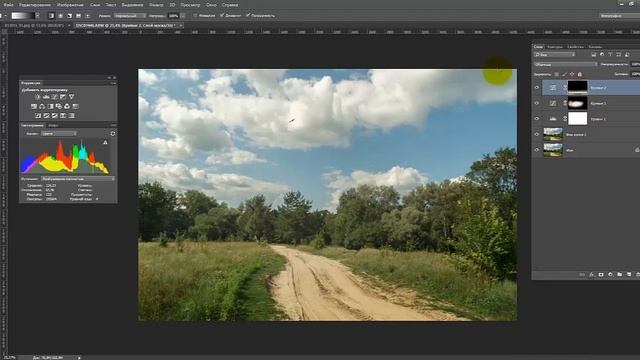Filter layers by pixel type icon
This screenshot has width=640, height=360.
tap(593, 55)
